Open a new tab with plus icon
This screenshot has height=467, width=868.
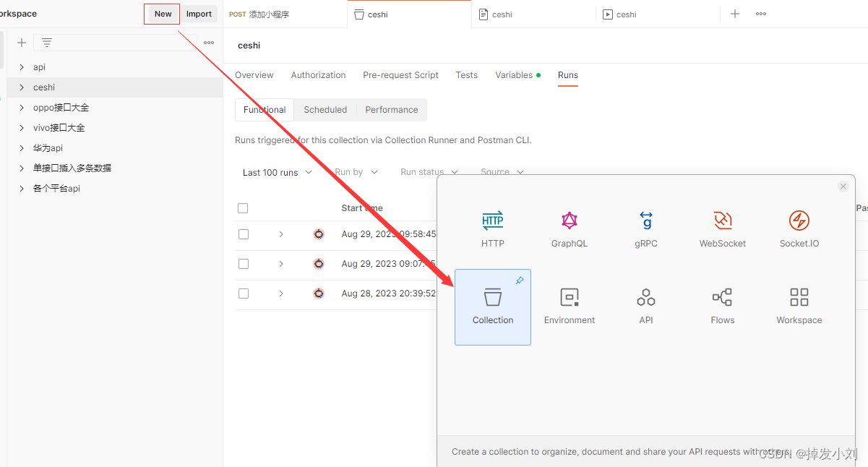pos(735,14)
